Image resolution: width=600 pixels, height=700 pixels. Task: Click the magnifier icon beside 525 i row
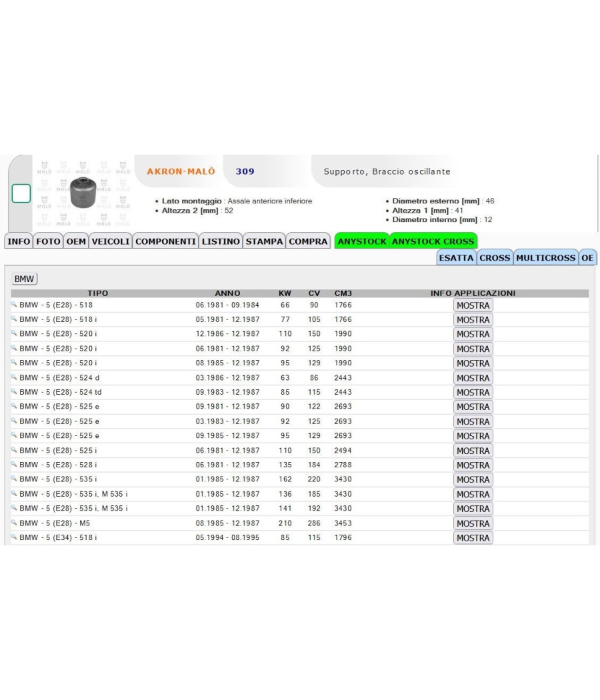coord(14,450)
